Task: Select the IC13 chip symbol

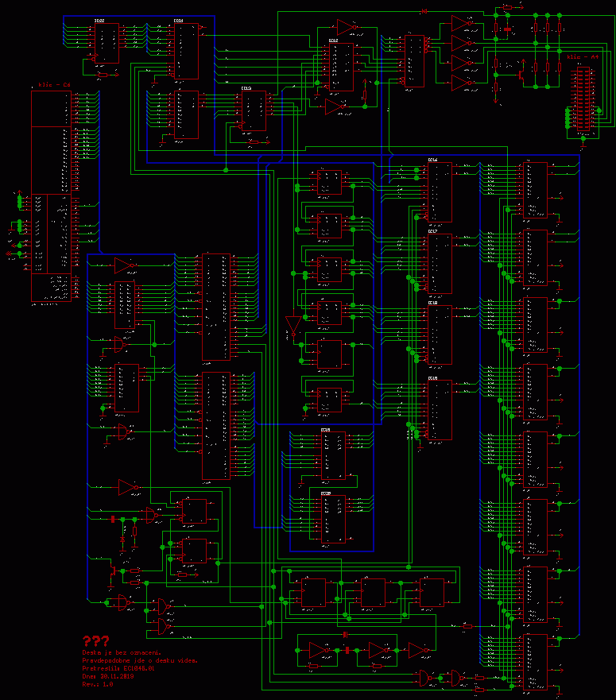Action: coord(254,110)
